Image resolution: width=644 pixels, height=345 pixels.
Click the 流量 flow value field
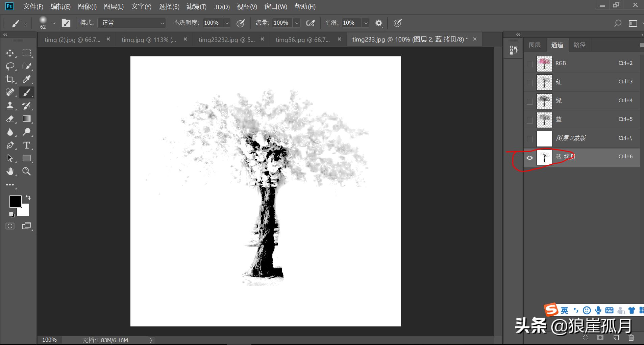pos(281,23)
